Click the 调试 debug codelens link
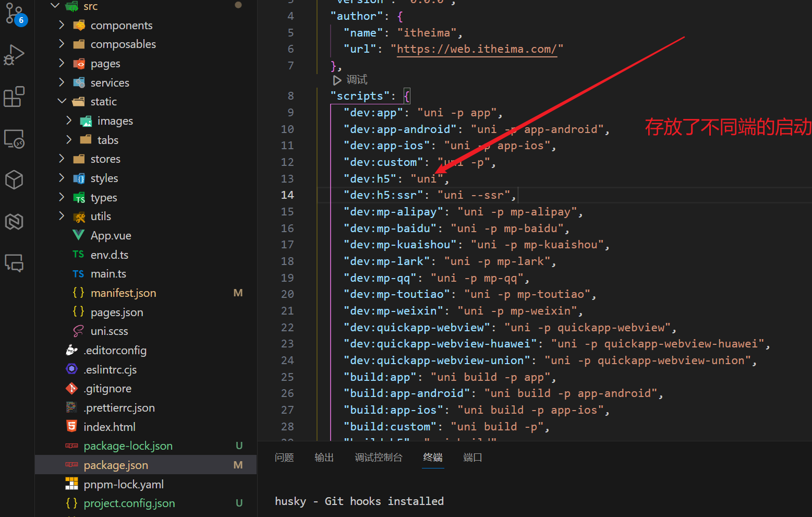 (357, 80)
